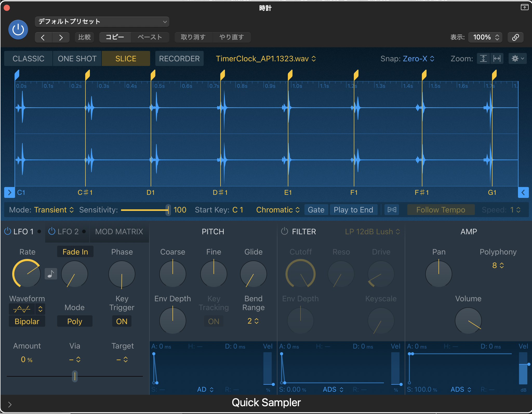
Task: Click the やり直す redo button
Action: click(x=232, y=37)
